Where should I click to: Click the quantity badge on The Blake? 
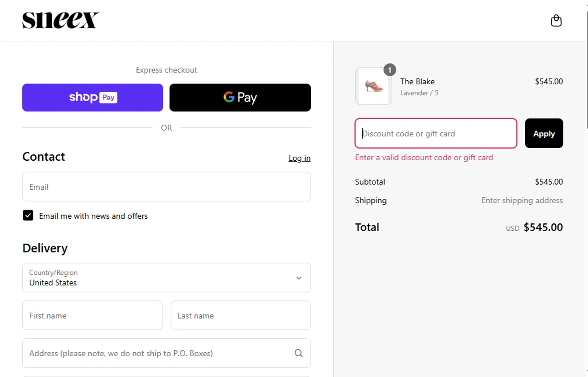(390, 70)
